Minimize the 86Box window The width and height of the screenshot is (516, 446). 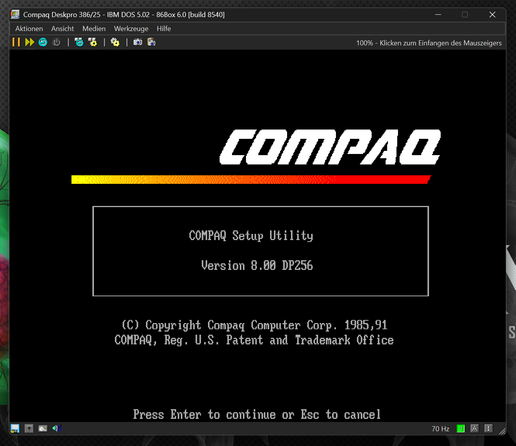click(x=438, y=15)
